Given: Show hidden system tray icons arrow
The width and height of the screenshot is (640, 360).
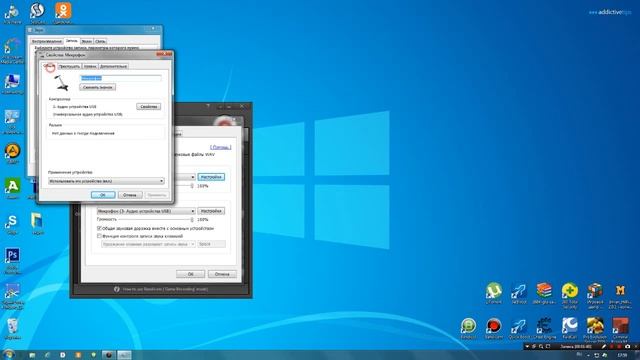Looking at the screenshot, I should (588, 355).
